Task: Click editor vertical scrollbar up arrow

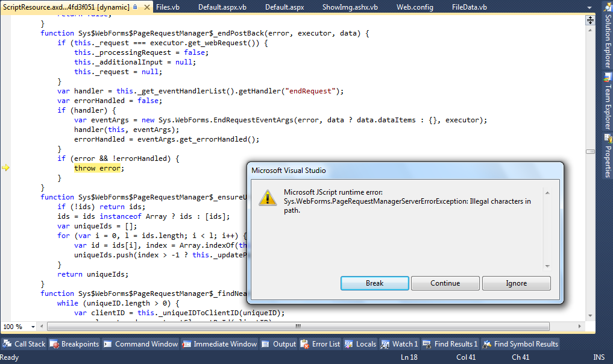Action: tap(590, 30)
